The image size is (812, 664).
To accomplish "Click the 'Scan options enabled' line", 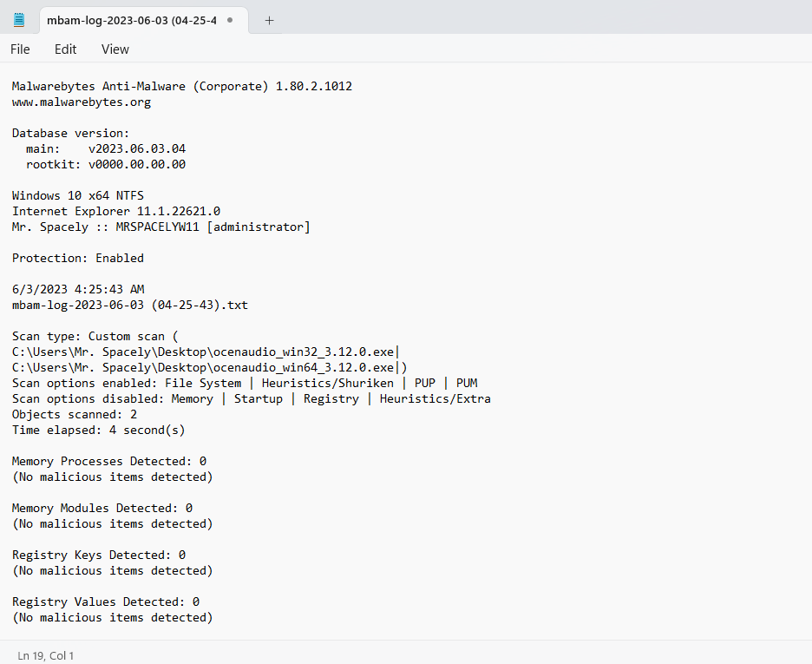I will pyautogui.click(x=245, y=384).
